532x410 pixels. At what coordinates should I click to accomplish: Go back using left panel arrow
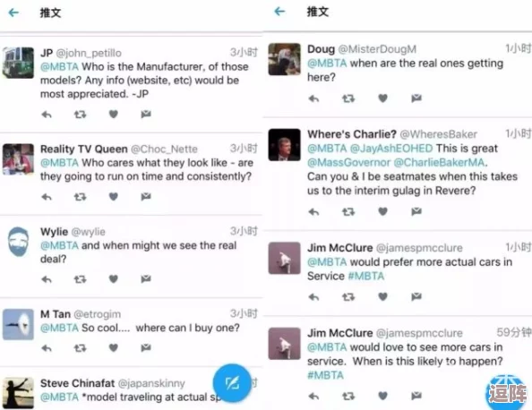[14, 13]
